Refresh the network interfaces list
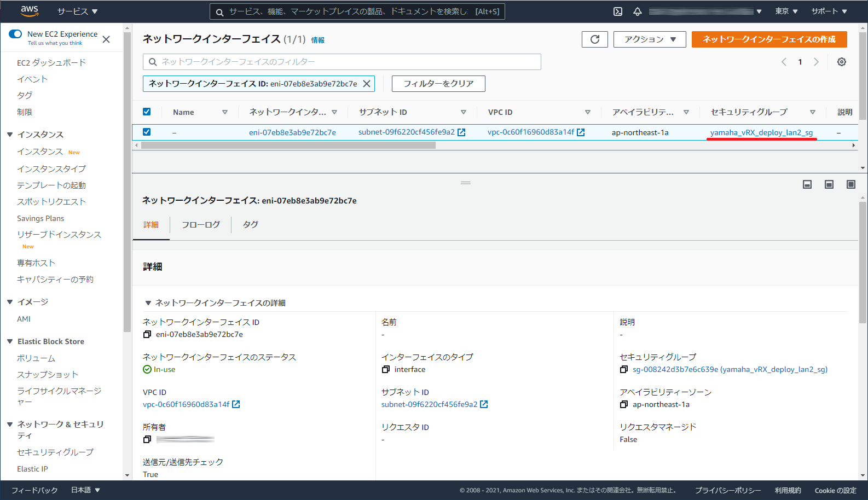 (595, 39)
